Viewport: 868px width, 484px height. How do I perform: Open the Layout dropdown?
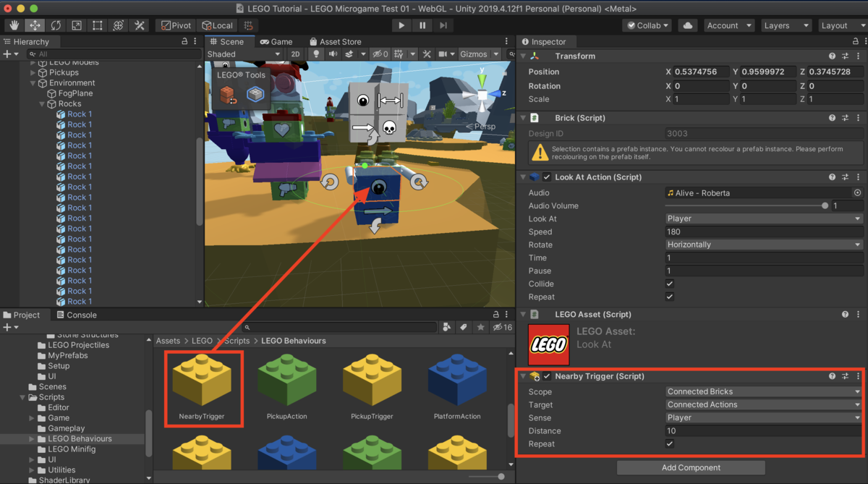[842, 25]
